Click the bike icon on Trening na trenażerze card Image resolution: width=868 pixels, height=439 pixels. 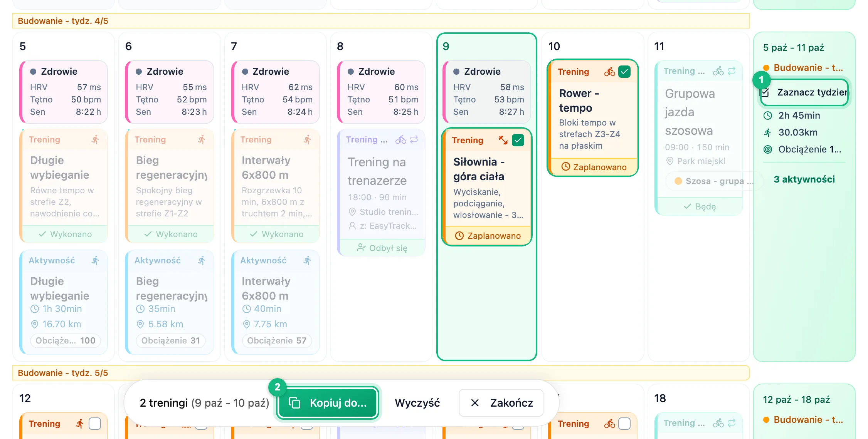400,139
